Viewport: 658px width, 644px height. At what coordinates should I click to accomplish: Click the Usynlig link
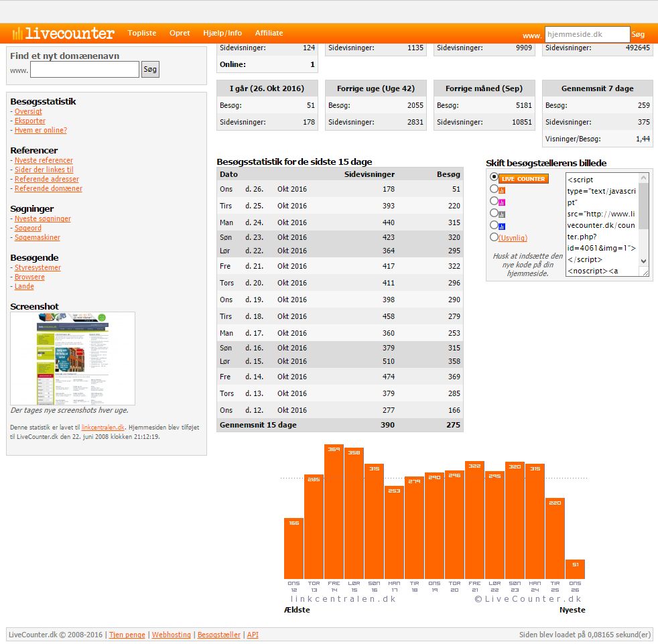pos(513,238)
